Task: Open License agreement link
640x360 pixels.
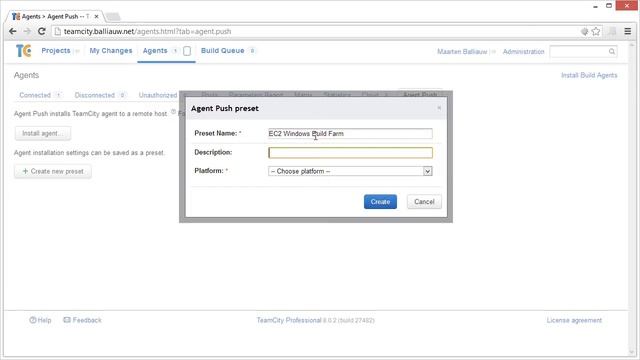Action: [574, 320]
